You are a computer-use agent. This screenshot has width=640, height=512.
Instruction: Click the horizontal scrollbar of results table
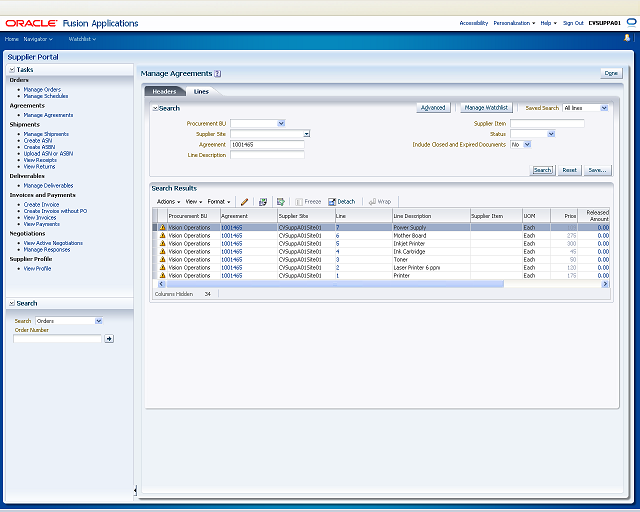[335, 284]
